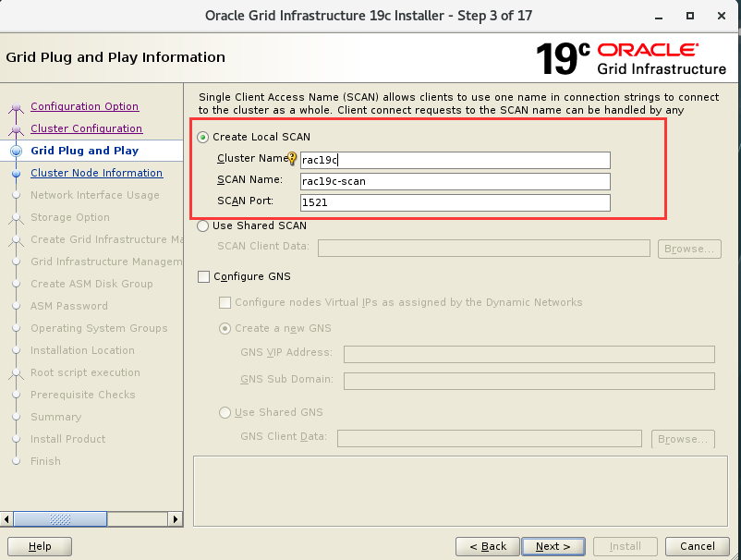
Task: Click Cancel to abort the installation
Action: tap(697, 546)
